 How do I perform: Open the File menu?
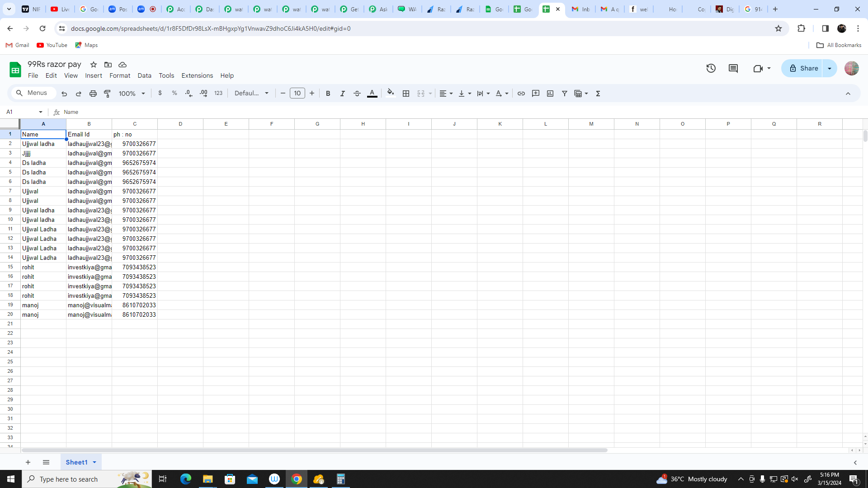click(33, 75)
